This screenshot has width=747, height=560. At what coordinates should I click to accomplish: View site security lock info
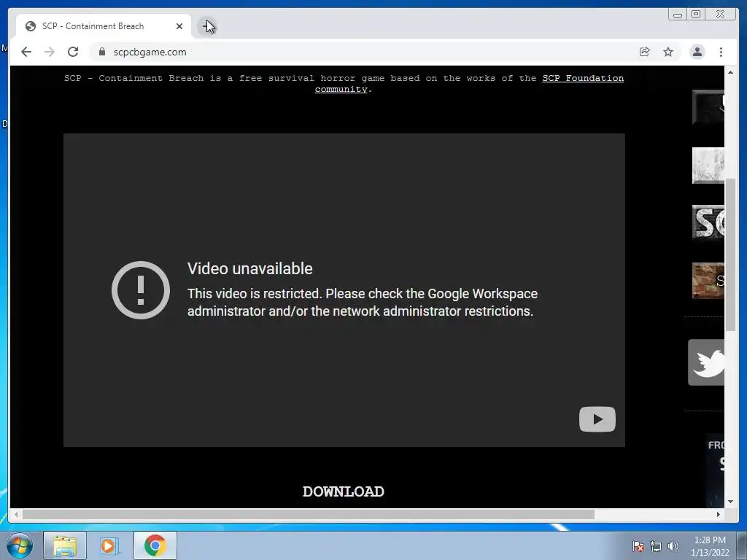click(102, 52)
